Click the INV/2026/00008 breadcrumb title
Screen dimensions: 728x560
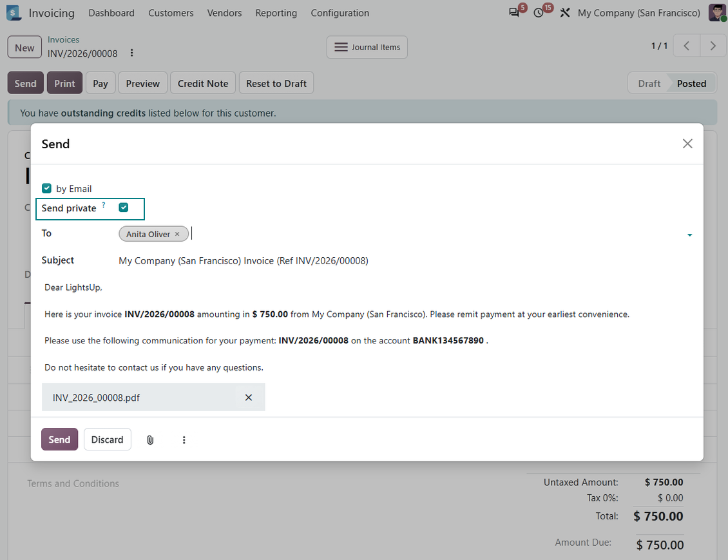(82, 53)
